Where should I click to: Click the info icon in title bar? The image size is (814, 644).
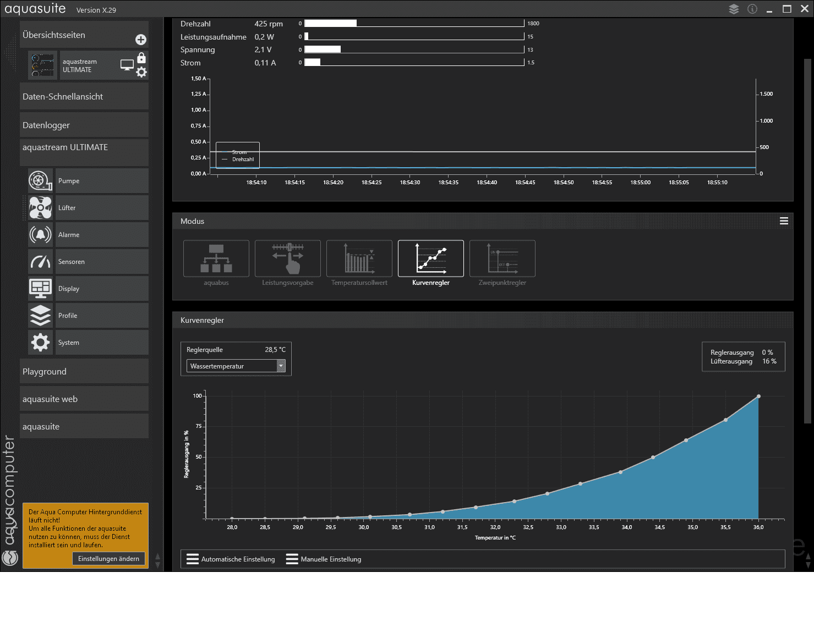[752, 9]
